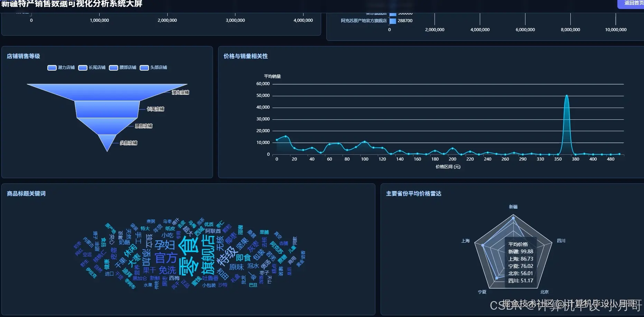Toggle 长尾店铺 in the funnel legend
Viewport: 644px width, 317px height.
click(x=92, y=67)
